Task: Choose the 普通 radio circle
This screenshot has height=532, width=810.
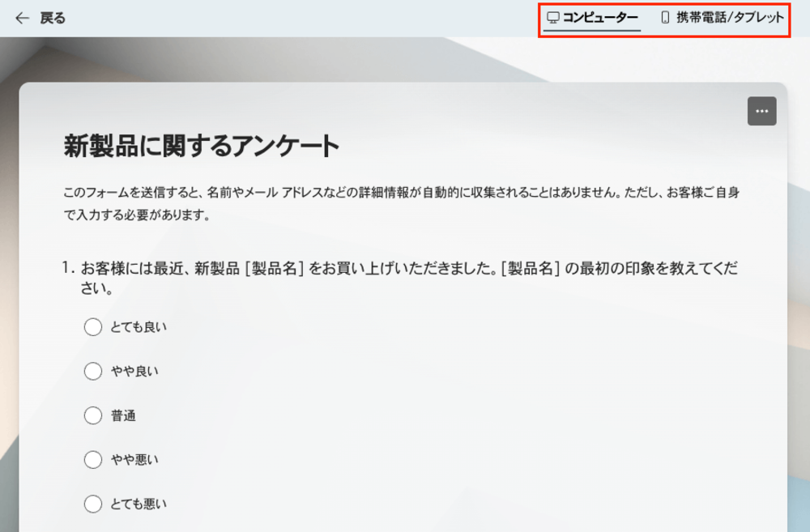Action: [93, 416]
